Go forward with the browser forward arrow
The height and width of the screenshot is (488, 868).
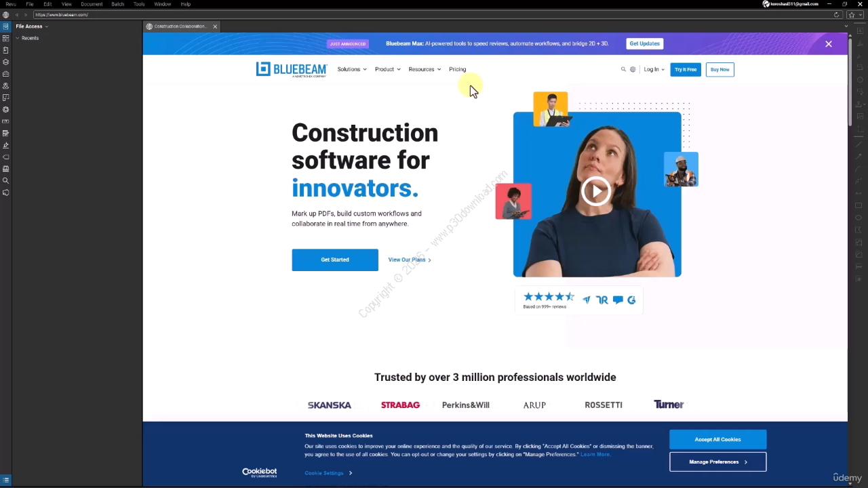coord(26,14)
